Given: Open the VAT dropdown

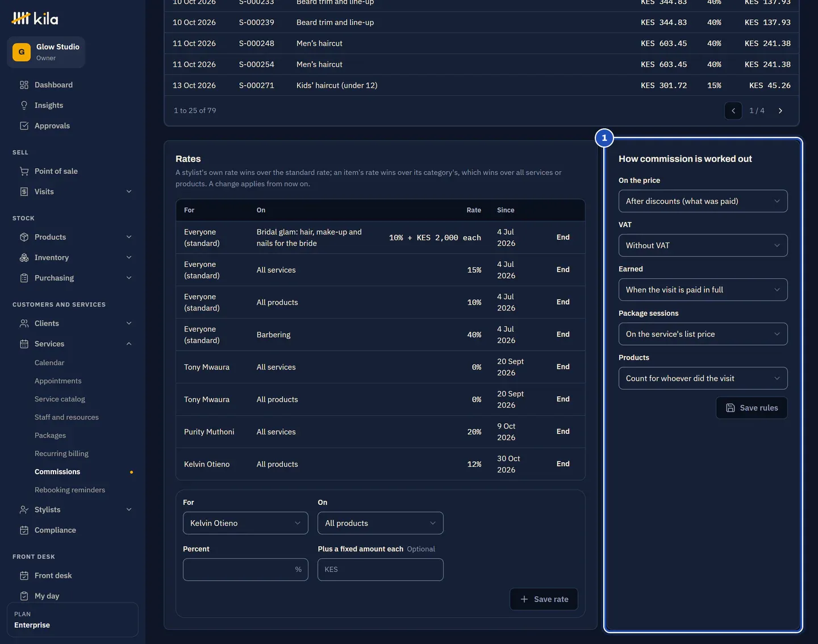Looking at the screenshot, I should 703,245.
